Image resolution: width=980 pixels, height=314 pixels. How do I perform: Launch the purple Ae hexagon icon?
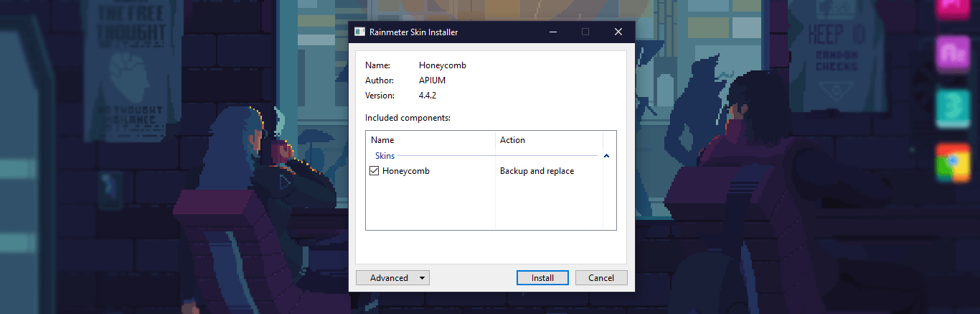(x=953, y=53)
